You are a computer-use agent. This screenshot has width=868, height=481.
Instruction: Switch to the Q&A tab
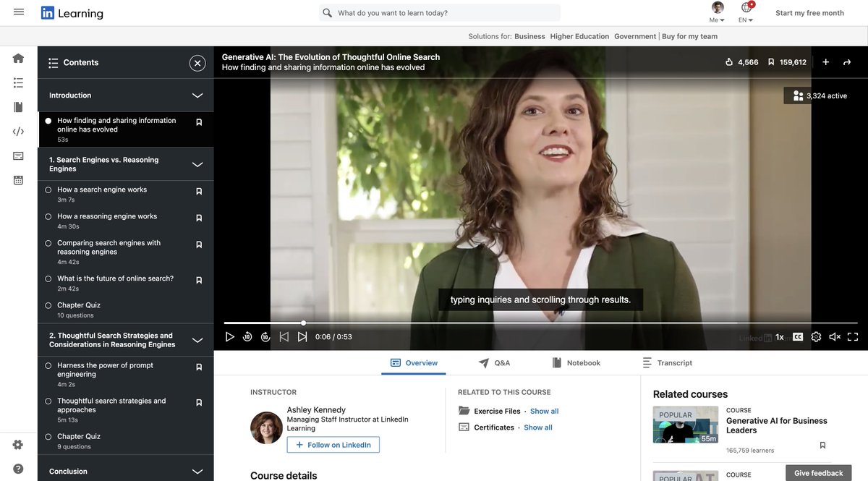coord(494,363)
